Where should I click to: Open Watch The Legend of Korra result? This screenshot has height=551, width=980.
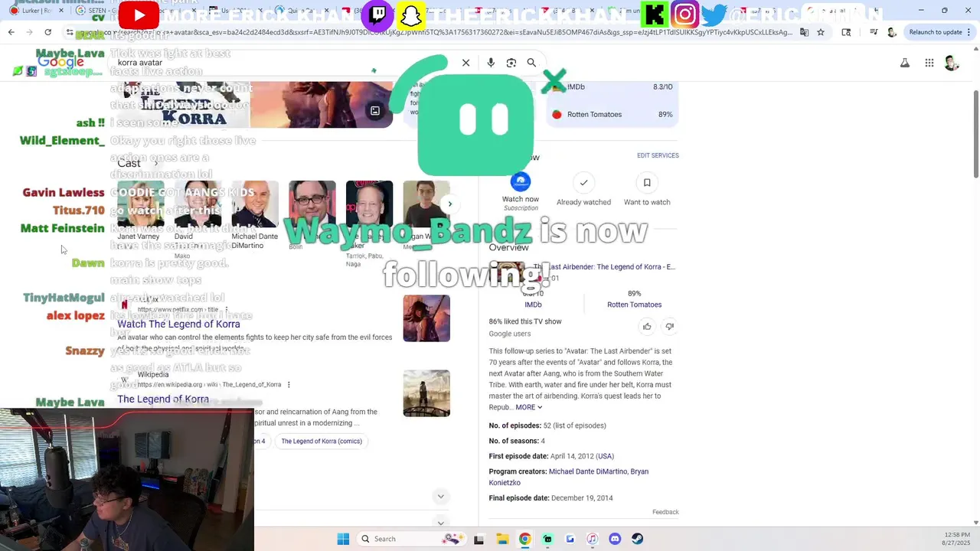[x=178, y=324]
